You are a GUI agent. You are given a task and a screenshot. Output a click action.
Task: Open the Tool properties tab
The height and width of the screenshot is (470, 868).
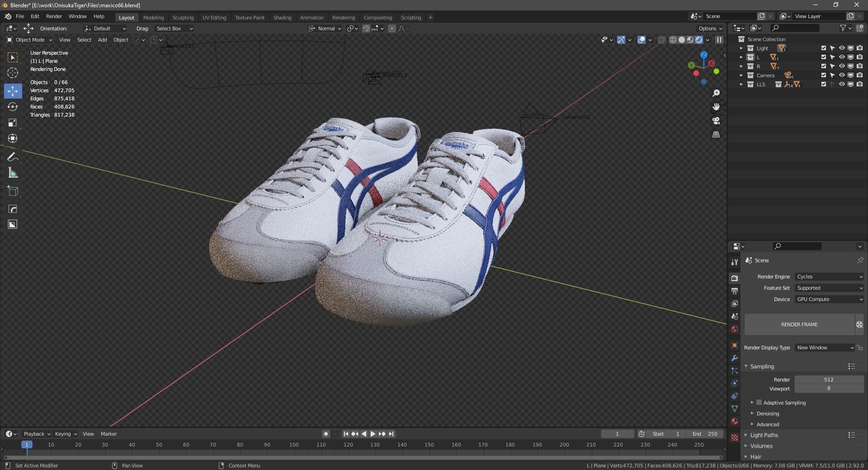point(735,262)
